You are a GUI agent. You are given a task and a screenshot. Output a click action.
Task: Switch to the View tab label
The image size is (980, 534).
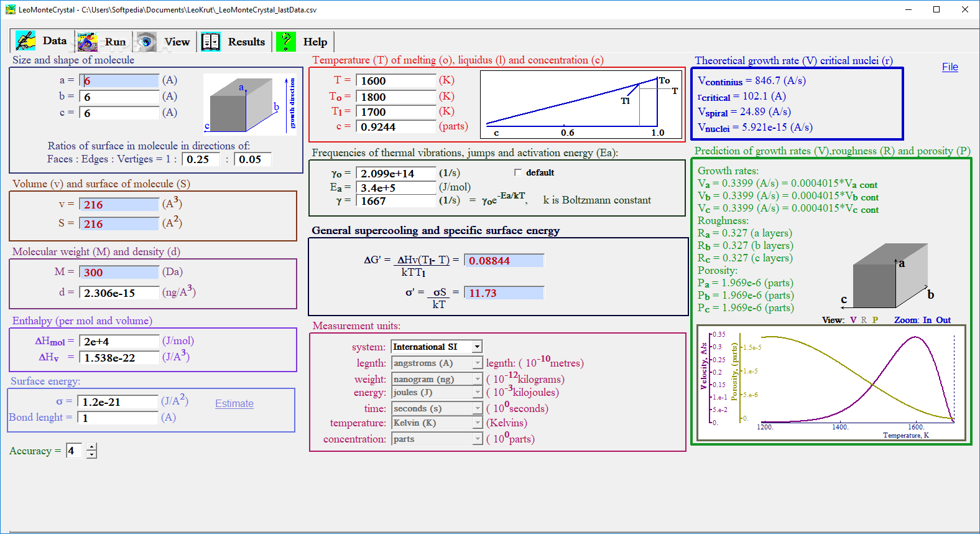(177, 42)
